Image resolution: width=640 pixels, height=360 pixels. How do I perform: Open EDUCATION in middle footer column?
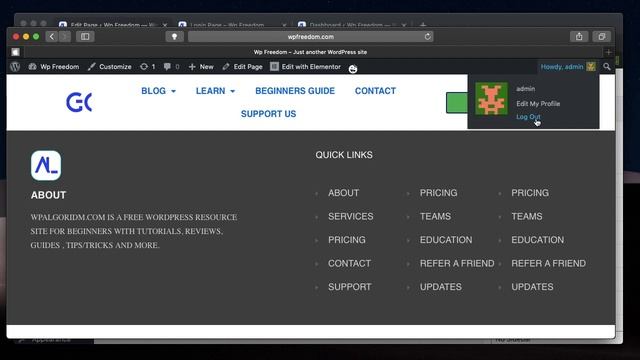point(446,240)
